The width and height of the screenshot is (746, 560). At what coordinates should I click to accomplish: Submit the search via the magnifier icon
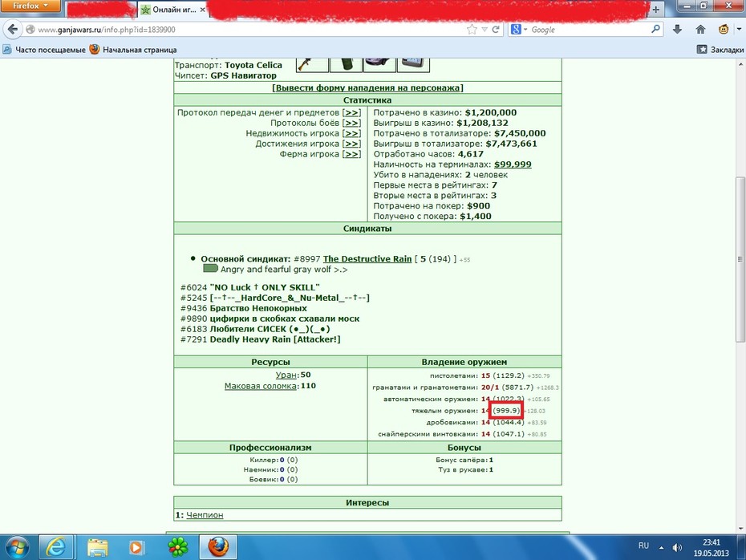click(x=655, y=29)
